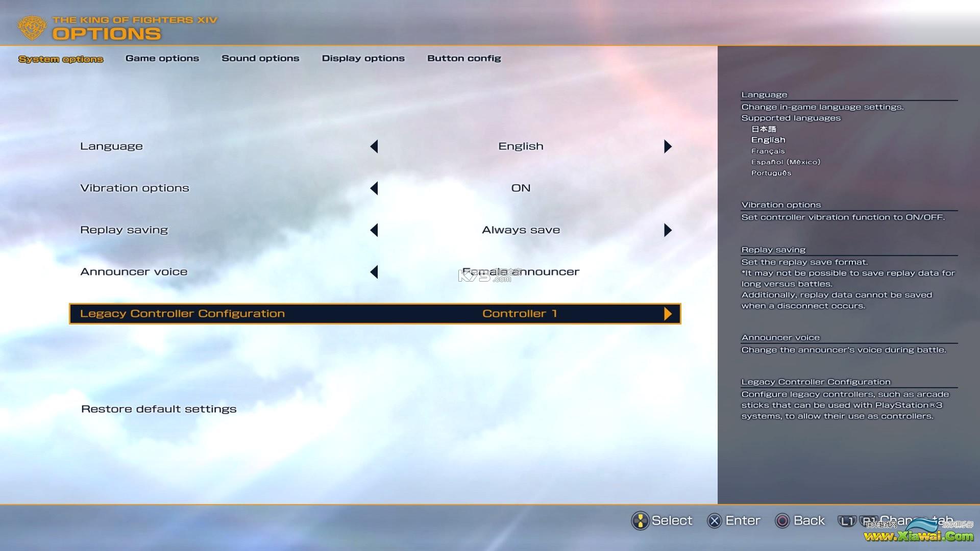Click the Female announcer value
This screenshot has height=551, width=980.
point(521,272)
